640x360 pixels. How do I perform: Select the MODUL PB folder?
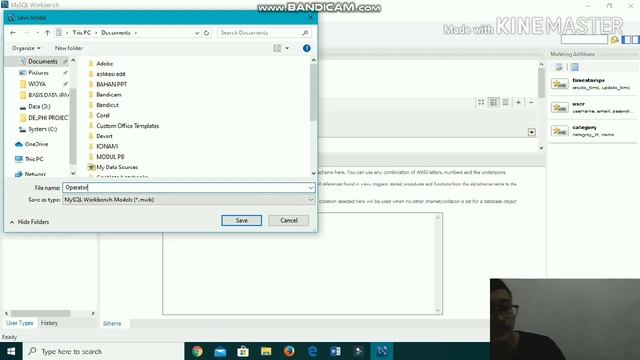110,157
